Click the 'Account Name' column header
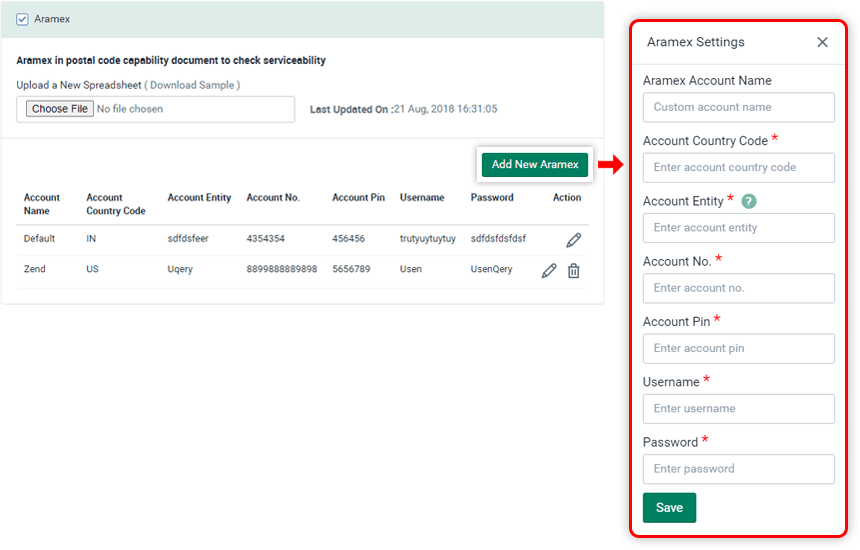The image size is (860, 550). [x=42, y=204]
